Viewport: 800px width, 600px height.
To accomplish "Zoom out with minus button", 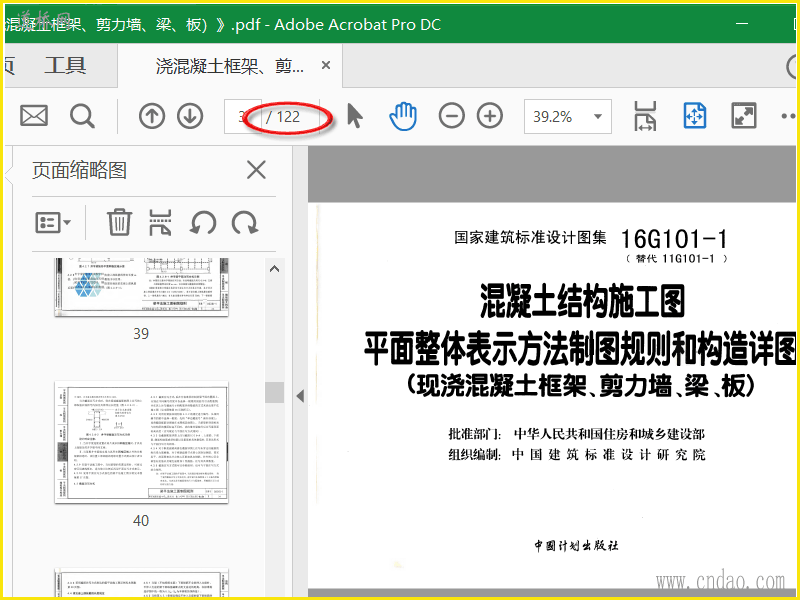I will coord(452,116).
